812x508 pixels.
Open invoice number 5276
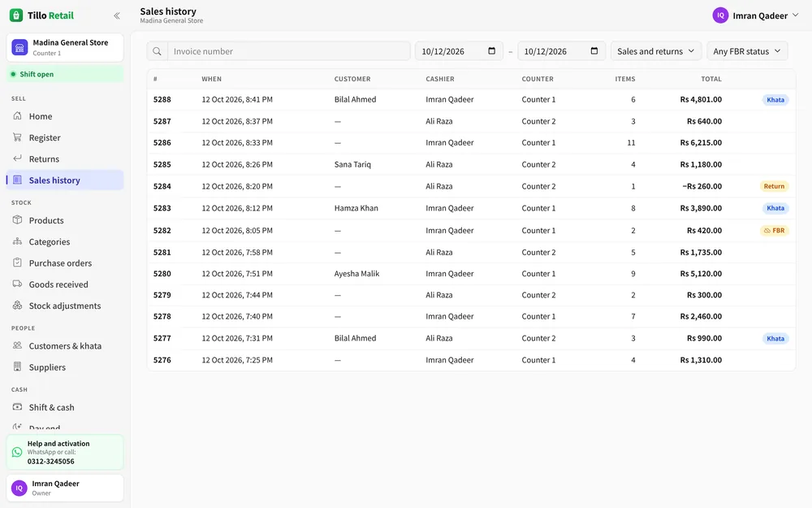pyautogui.click(x=162, y=360)
